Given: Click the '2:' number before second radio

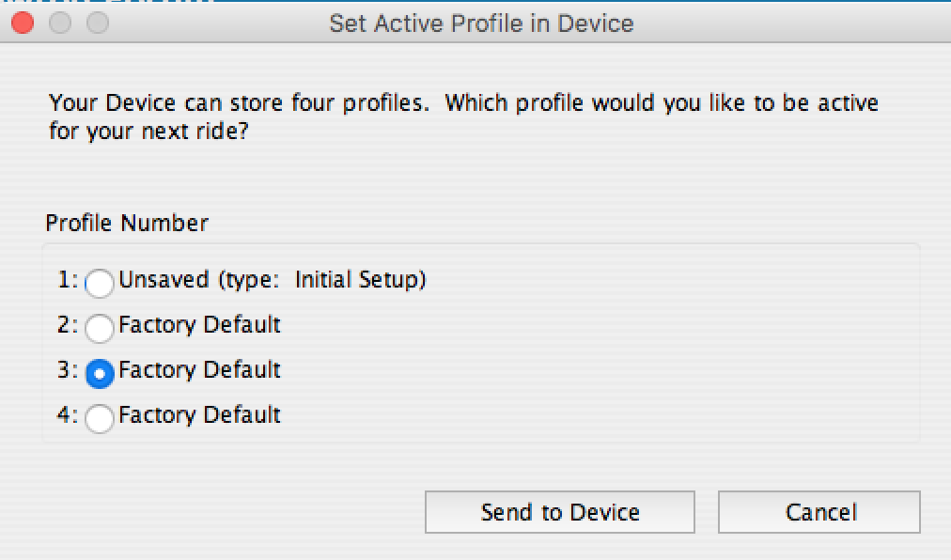Looking at the screenshot, I should 68,324.
